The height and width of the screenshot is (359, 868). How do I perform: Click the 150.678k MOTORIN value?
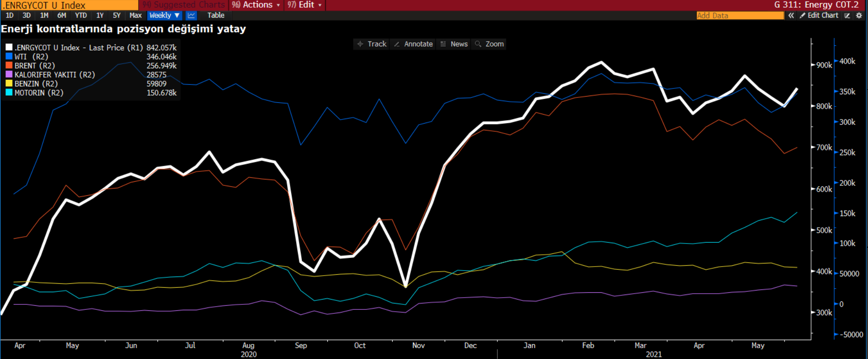point(161,93)
